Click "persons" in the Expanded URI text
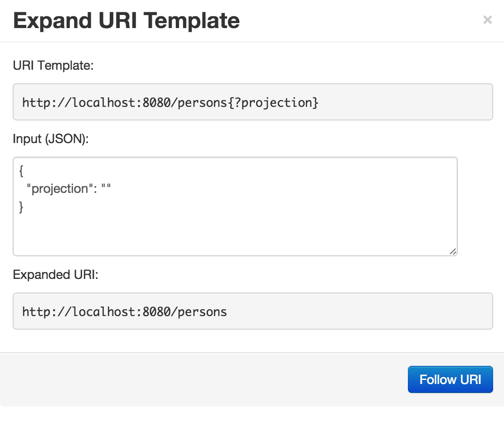Screen dimensions: 504x422 tap(203, 312)
